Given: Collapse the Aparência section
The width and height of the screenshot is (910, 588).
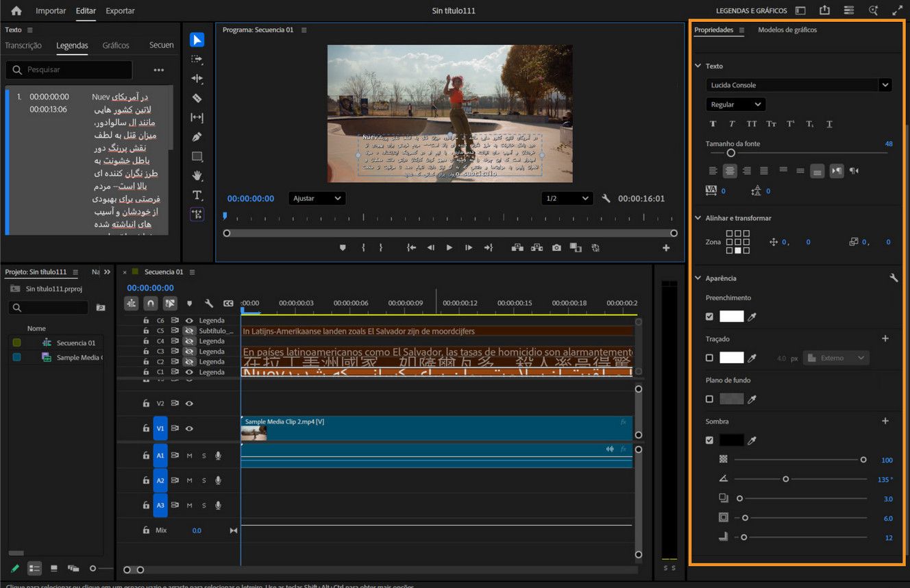Looking at the screenshot, I should coord(698,278).
